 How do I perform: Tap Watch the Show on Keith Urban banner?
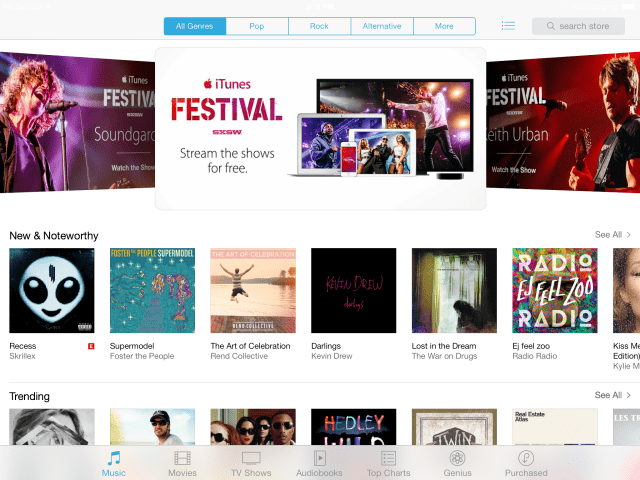coord(513,170)
